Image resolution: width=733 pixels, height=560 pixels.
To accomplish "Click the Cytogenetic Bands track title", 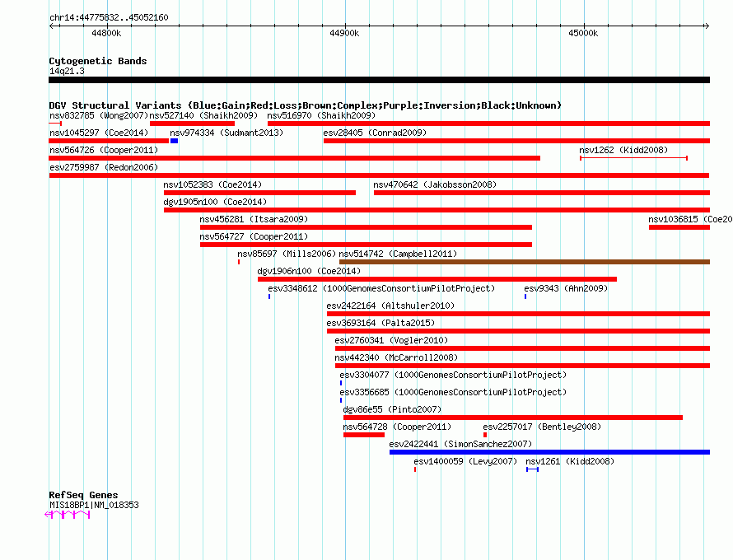I will click(98, 61).
